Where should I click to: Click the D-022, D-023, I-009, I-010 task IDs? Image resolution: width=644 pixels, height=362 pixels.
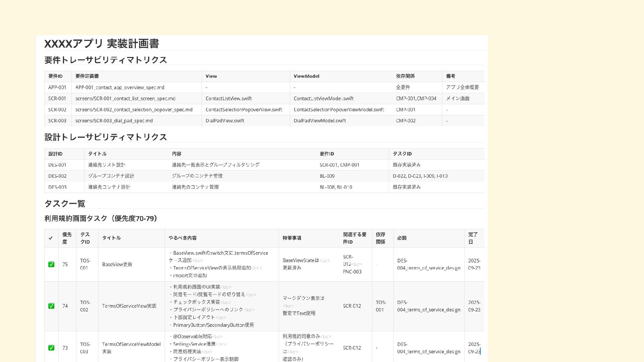tap(420, 176)
